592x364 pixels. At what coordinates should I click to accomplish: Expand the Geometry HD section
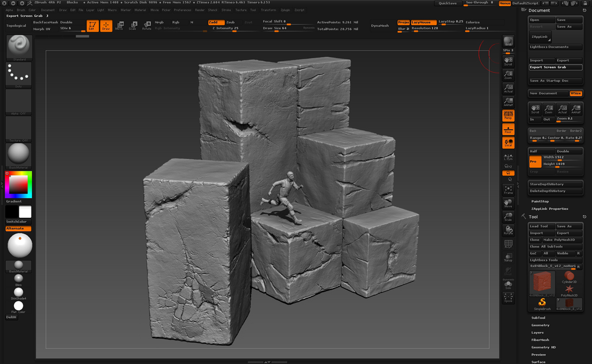[544, 347]
